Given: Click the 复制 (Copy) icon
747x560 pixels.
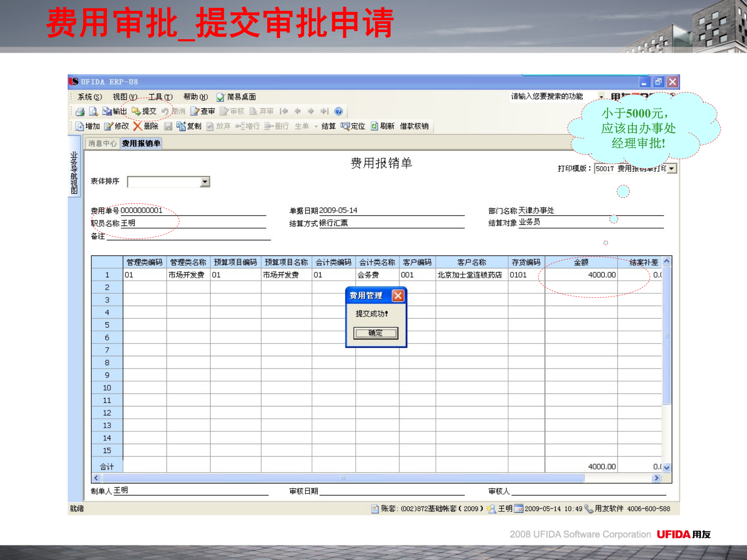Looking at the screenshot, I should (x=189, y=126).
